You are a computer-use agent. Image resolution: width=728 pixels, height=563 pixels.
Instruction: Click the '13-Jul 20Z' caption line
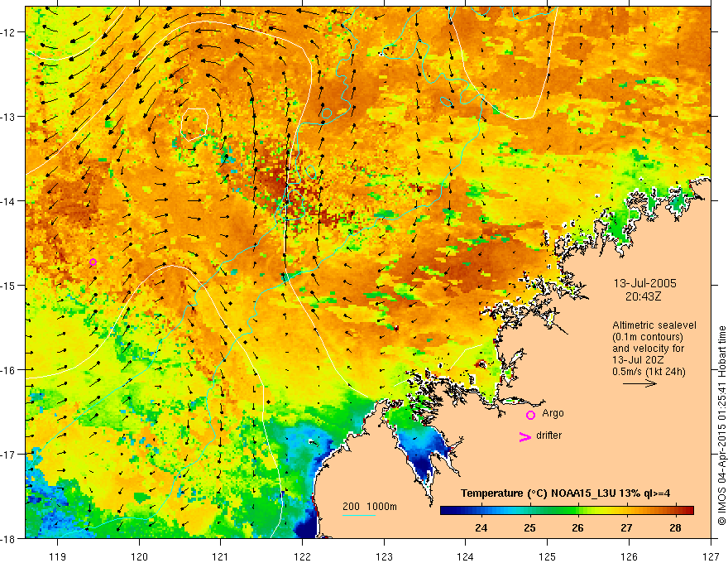pyautogui.click(x=638, y=360)
